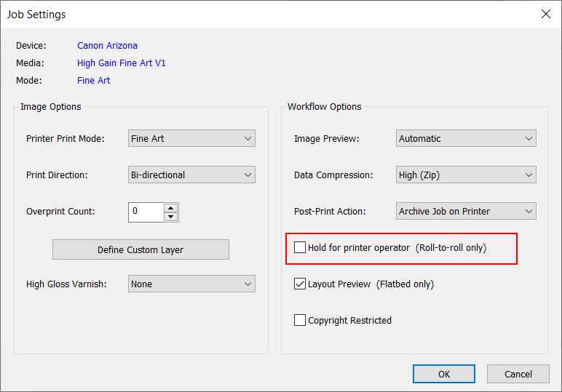Open the Printer Print Mode dropdown

[191, 139]
